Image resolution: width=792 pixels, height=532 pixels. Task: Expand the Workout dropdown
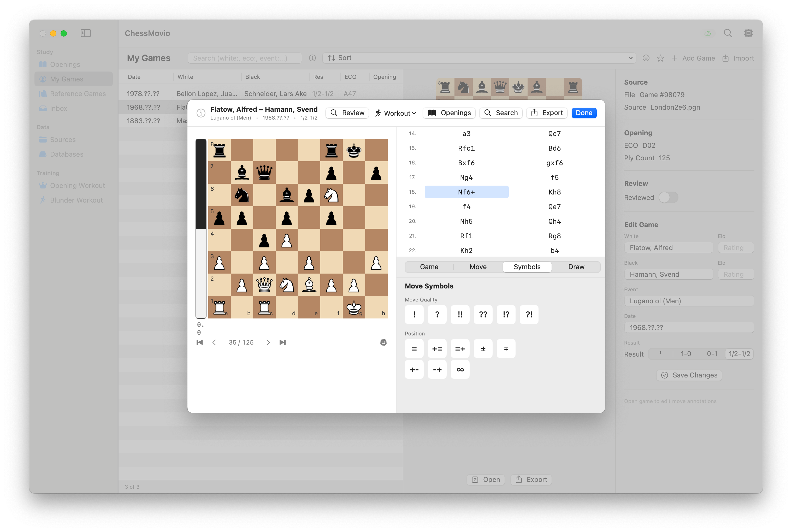[395, 113]
